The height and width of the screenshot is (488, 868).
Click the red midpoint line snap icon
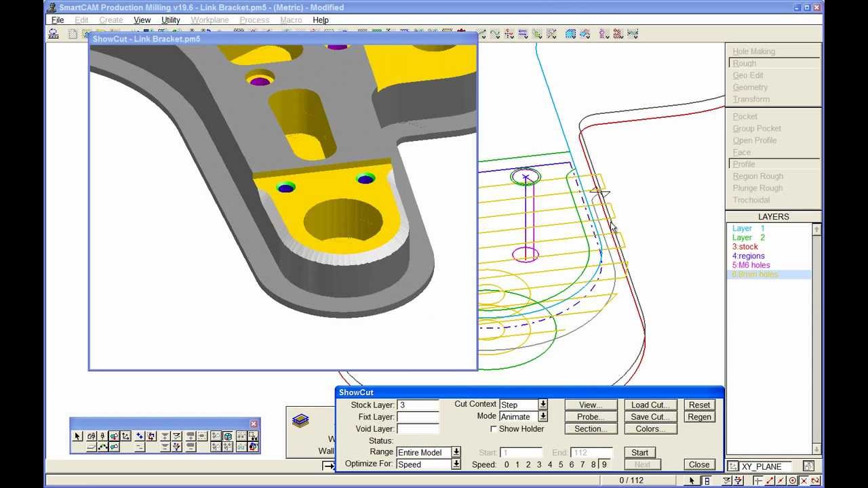tap(781, 481)
